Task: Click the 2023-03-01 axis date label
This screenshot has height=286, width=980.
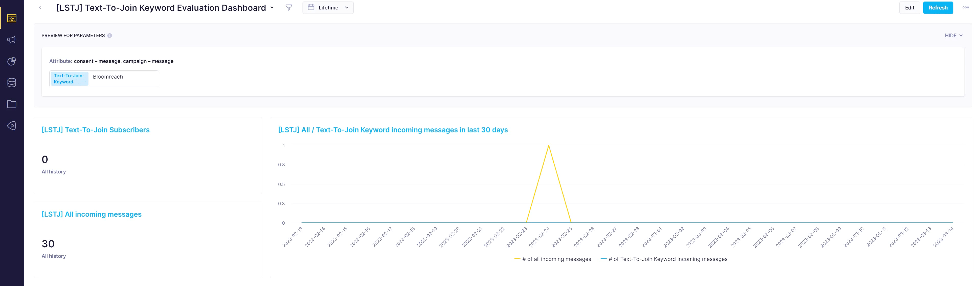Action: (x=652, y=237)
